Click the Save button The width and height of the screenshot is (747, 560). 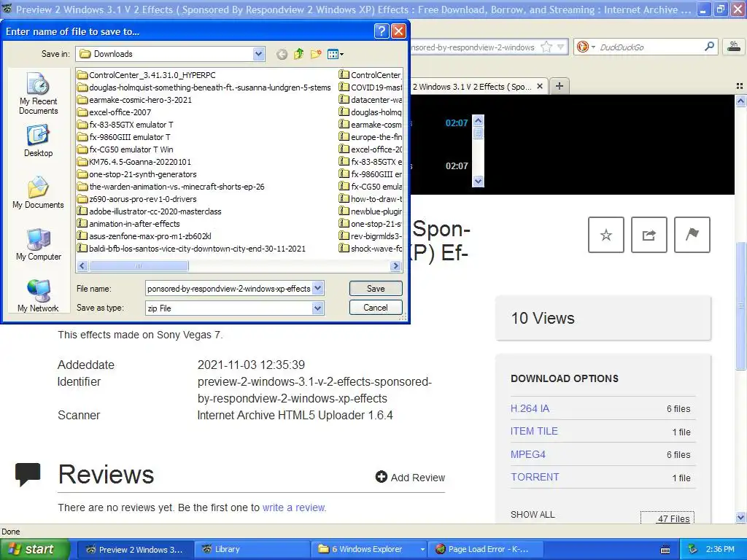[x=376, y=288]
